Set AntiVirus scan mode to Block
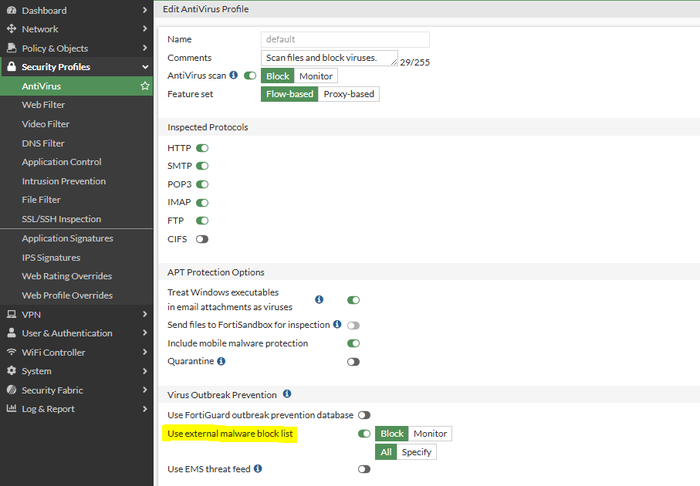Image resolution: width=700 pixels, height=486 pixels. pyautogui.click(x=278, y=76)
